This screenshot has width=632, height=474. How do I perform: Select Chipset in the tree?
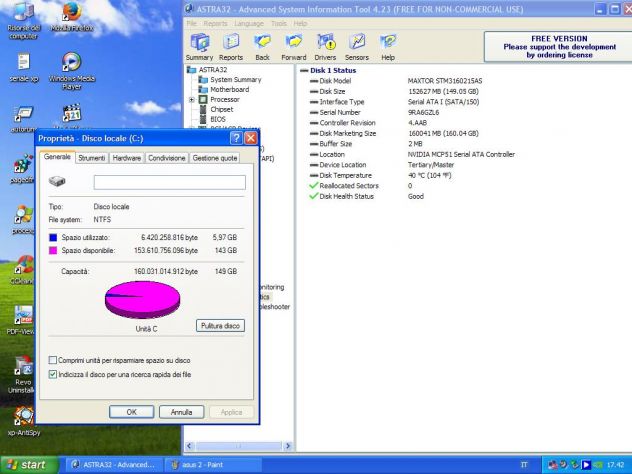(222, 109)
